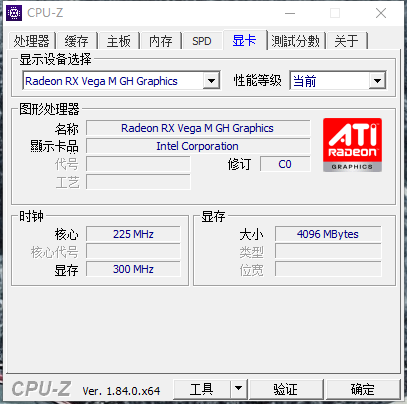Screen dimensions: 407x404
Task: Open the 測試分數 tab
Action: (x=296, y=41)
